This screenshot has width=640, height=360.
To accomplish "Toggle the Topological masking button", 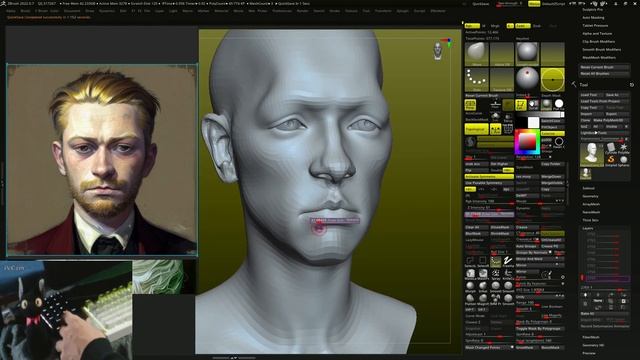I will point(476,129).
